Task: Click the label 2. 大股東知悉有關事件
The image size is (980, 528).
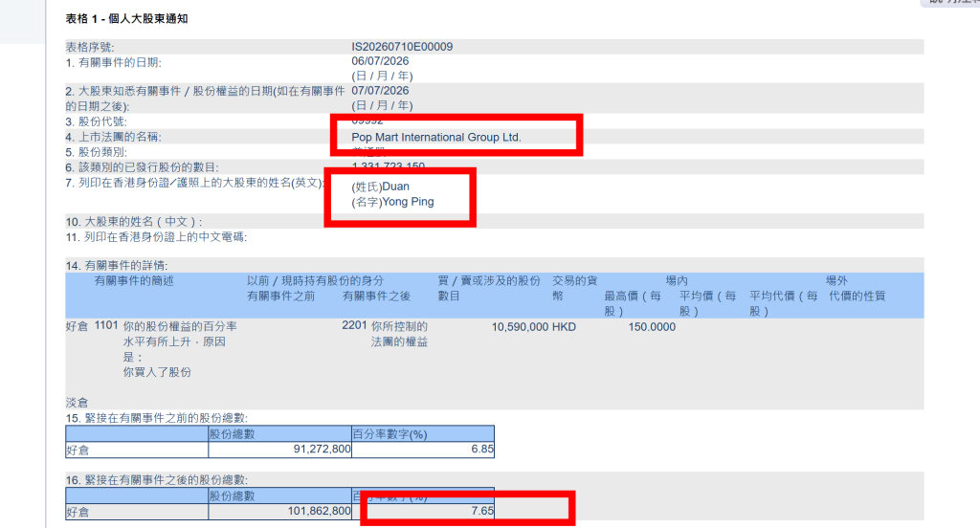Action: 205,99
